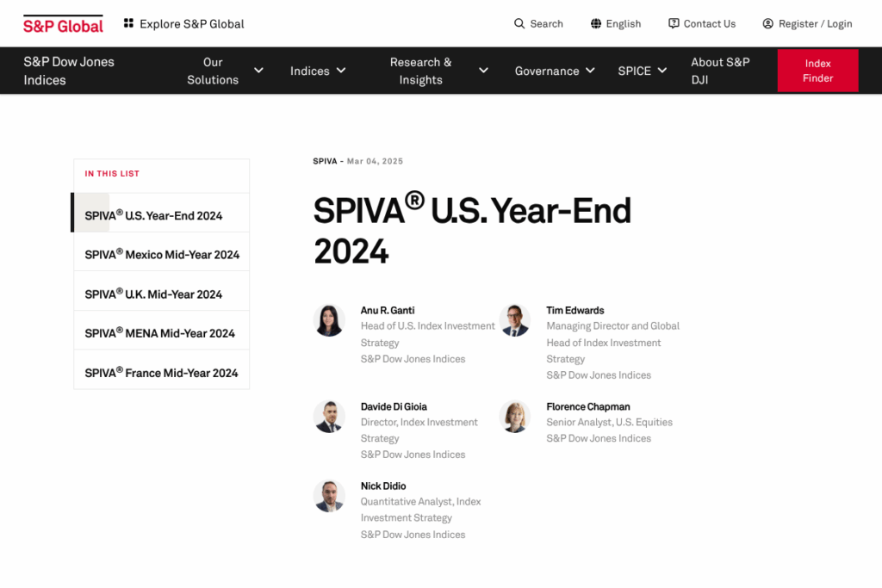Image resolution: width=882 pixels, height=588 pixels.
Task: Click the date Mar 04, 2025
Action: coord(375,161)
